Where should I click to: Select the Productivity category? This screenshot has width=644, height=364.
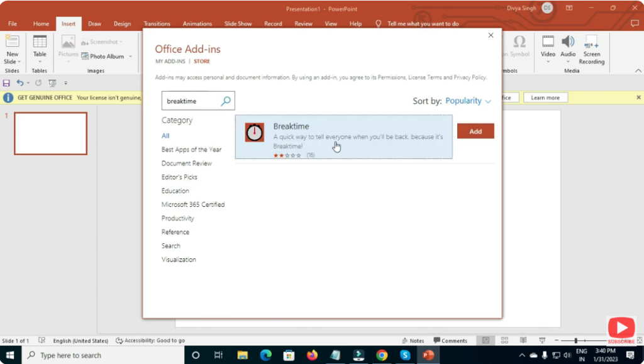coord(178,218)
